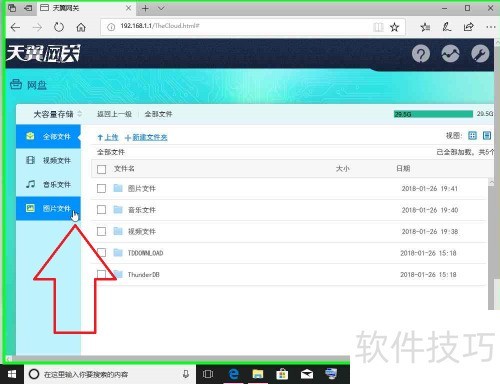Click the microphone icon in search box
The width and height of the screenshot is (500, 384).
point(186,374)
